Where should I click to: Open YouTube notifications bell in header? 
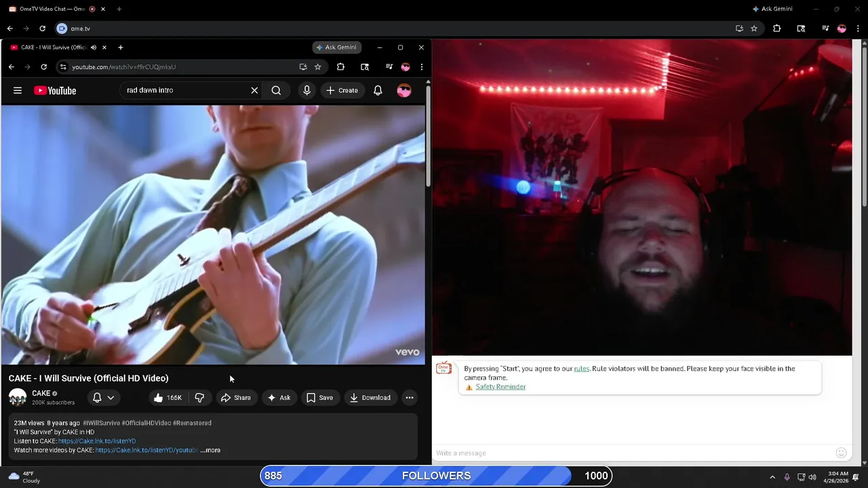378,90
